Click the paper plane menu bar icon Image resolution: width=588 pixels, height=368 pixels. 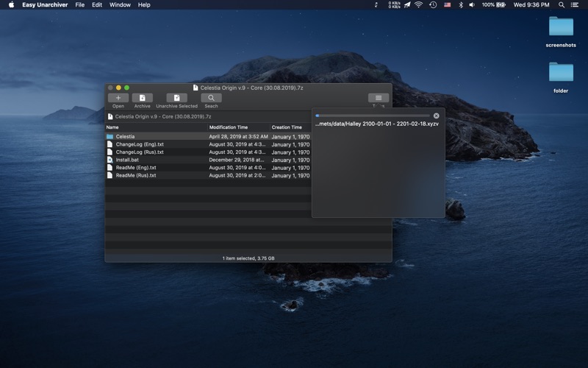pyautogui.click(x=407, y=5)
